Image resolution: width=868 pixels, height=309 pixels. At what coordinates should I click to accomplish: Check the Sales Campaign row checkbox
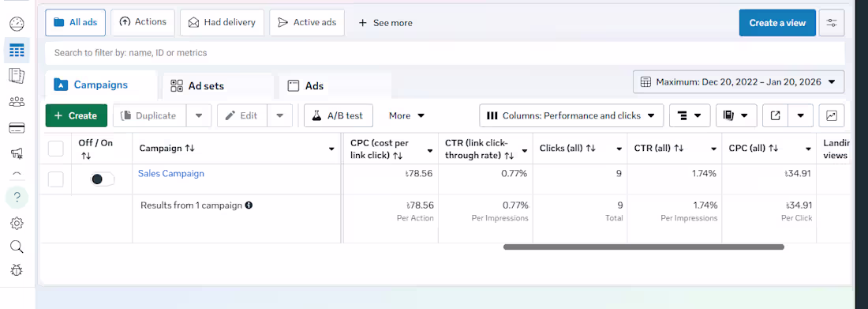coord(56,179)
